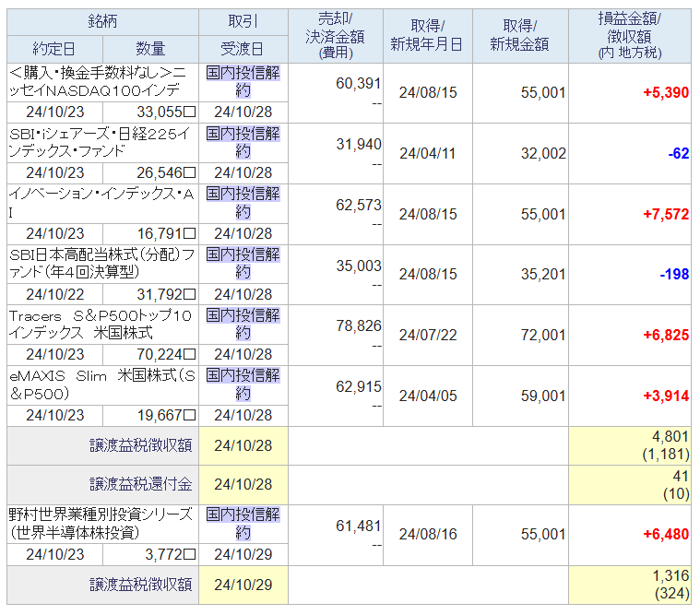
Task: Select the profit value +7,572
Action: click(x=666, y=214)
